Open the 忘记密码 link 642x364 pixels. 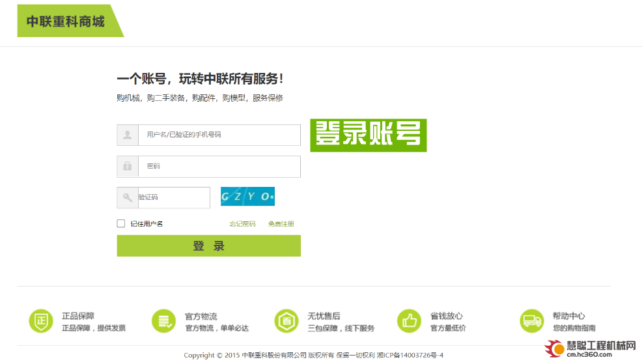tap(242, 224)
